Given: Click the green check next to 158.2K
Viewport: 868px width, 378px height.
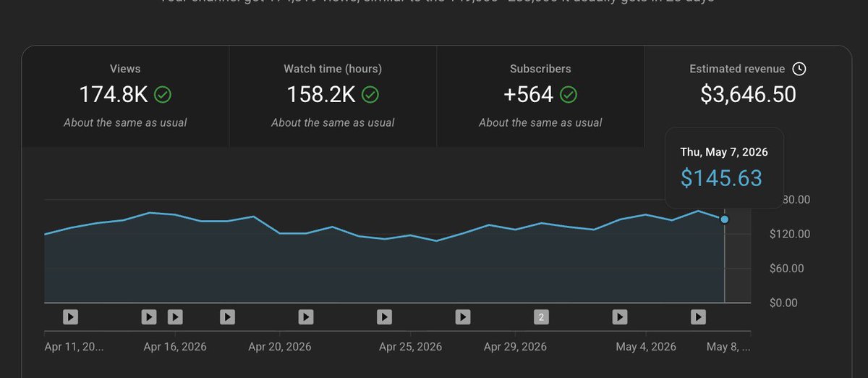Looking at the screenshot, I should 370,94.
